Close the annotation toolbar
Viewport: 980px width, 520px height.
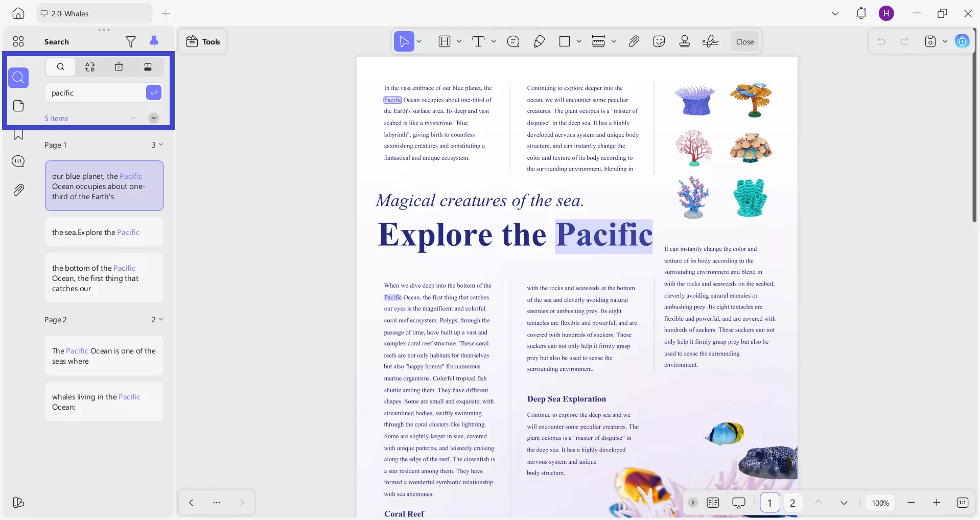pyautogui.click(x=745, y=42)
